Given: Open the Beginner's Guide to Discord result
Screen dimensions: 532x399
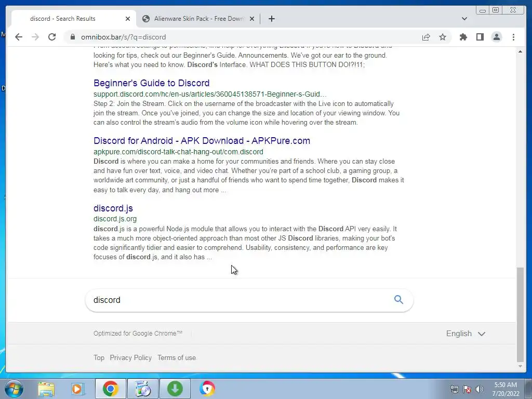Looking at the screenshot, I should click(151, 83).
